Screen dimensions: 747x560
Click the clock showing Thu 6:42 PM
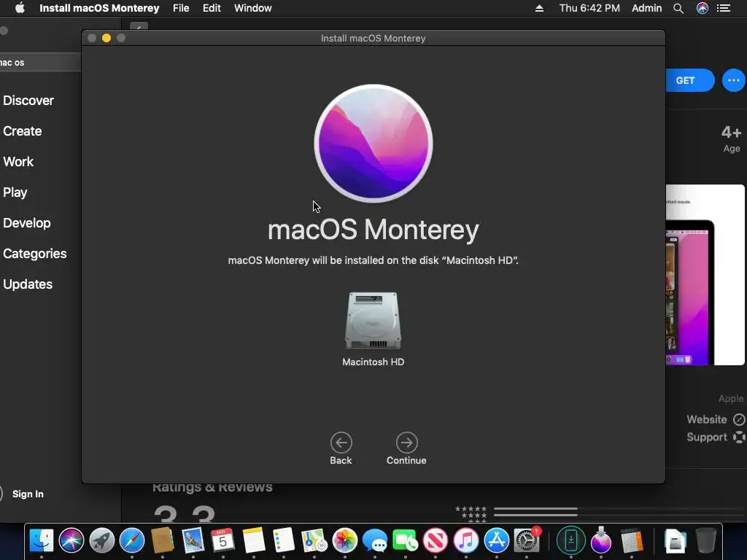tap(589, 8)
